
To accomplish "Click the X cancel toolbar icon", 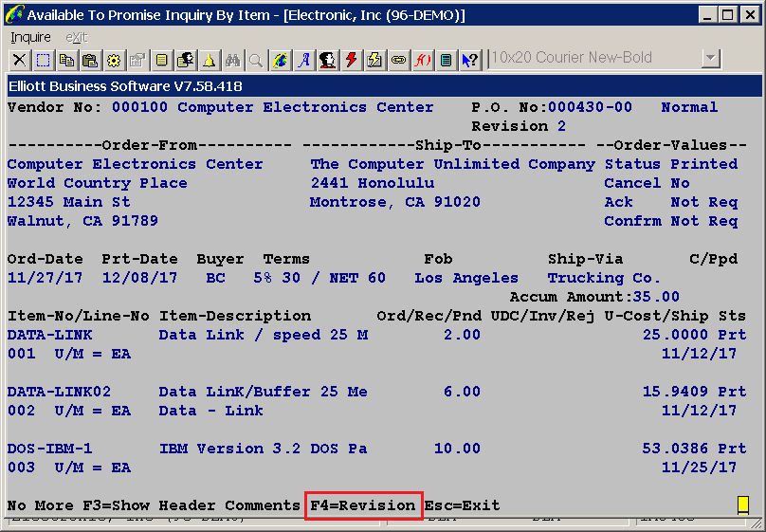I will pos(20,60).
